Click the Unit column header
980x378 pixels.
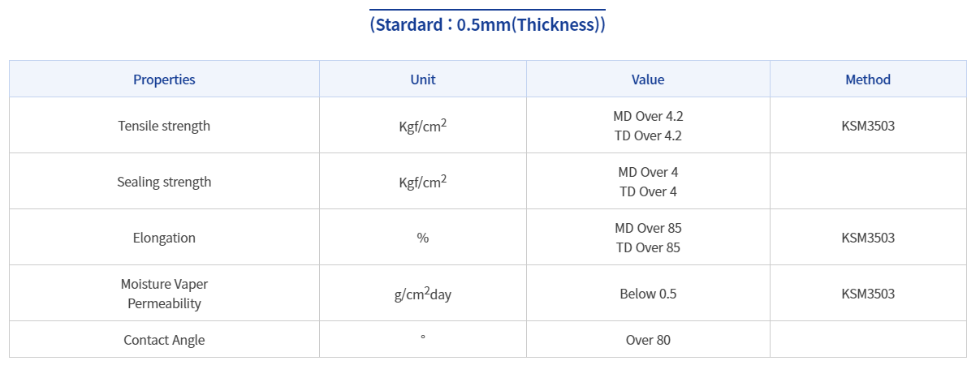point(422,79)
